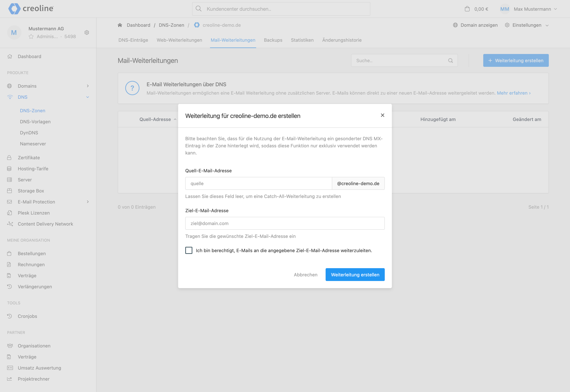The width and height of the screenshot is (570, 392).
Task: Click the Domains globe icon in sidebar
Action: pos(10,86)
